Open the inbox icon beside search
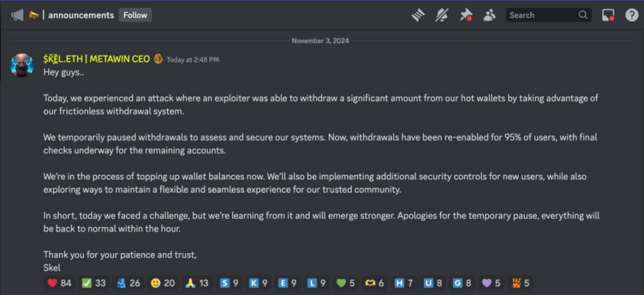This screenshot has width=644, height=295. coord(608,15)
